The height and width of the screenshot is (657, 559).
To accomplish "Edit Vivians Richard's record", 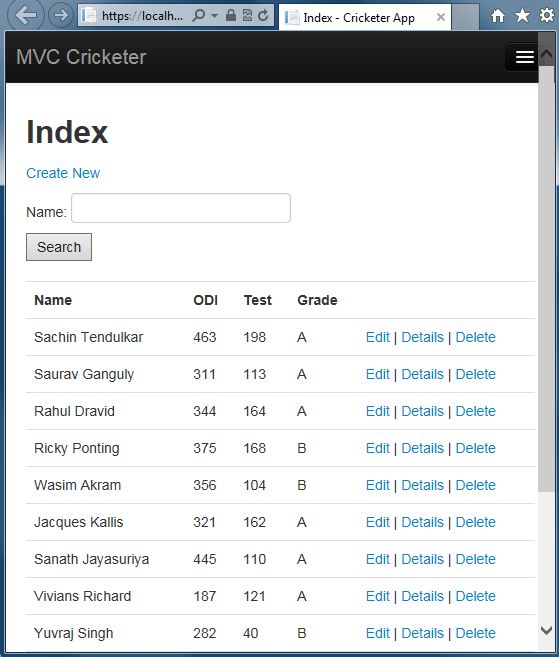I will [378, 596].
